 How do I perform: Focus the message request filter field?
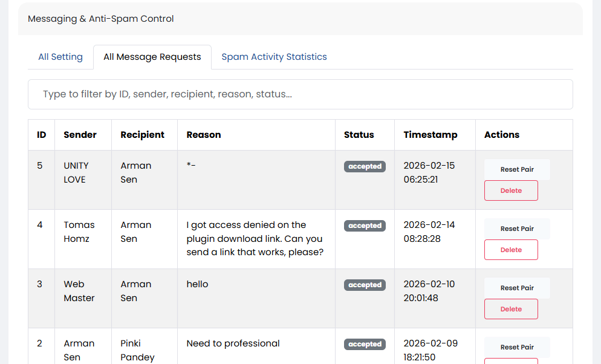tap(300, 94)
